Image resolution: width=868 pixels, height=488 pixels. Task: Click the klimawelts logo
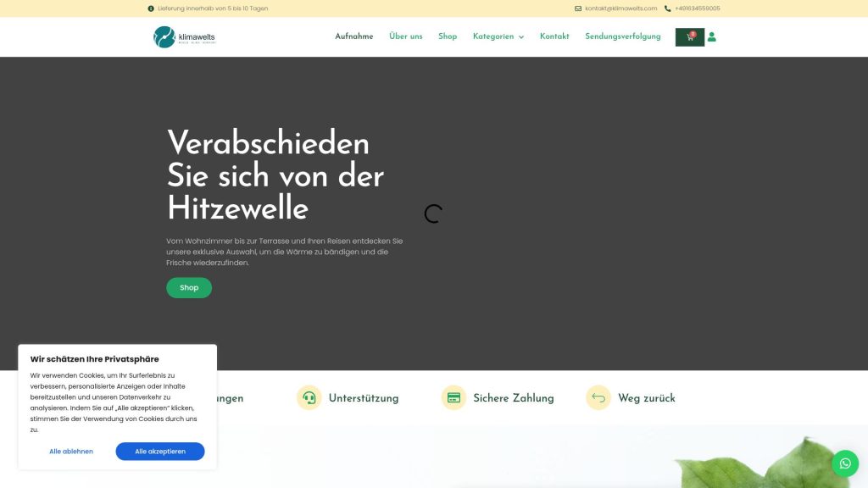(184, 37)
